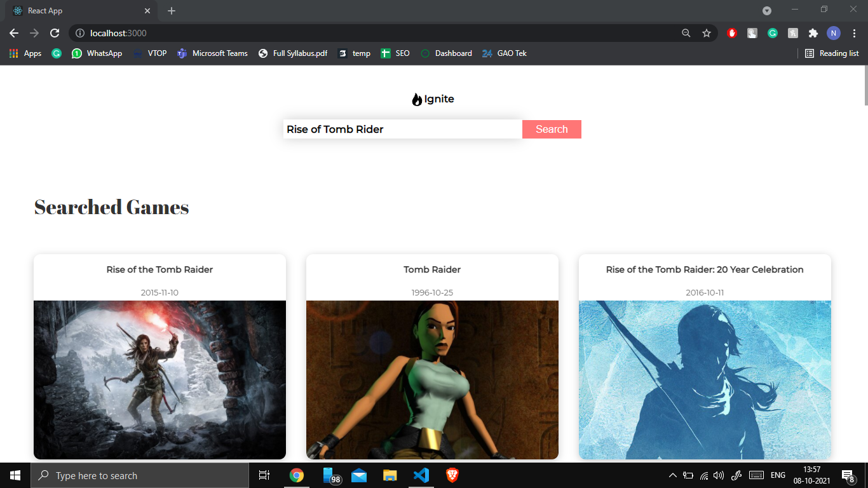Close the React App tab
The image size is (868, 488).
[x=147, y=11]
